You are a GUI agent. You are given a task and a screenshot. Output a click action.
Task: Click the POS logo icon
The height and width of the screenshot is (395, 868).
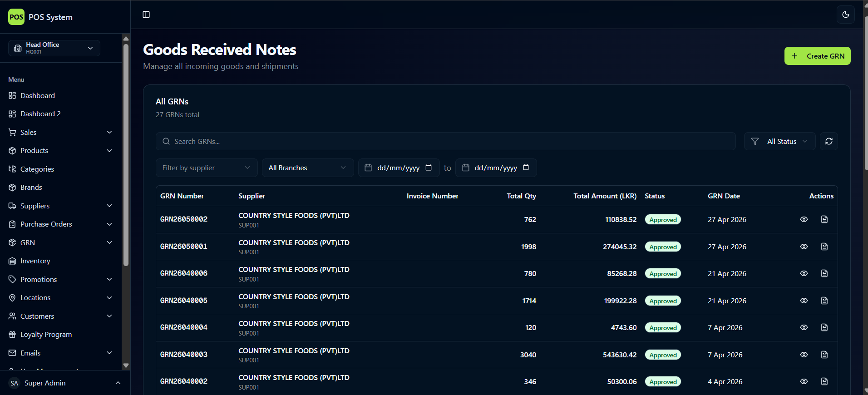pyautogui.click(x=16, y=17)
